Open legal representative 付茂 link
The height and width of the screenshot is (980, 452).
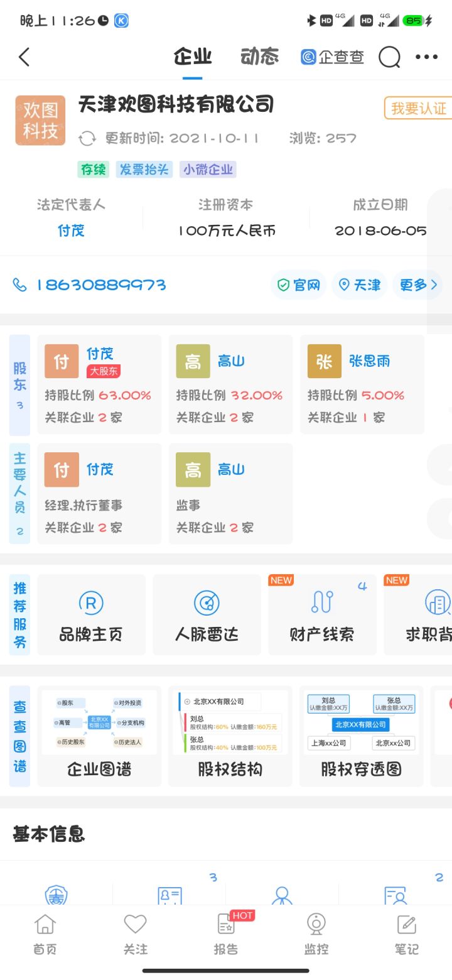tap(71, 231)
